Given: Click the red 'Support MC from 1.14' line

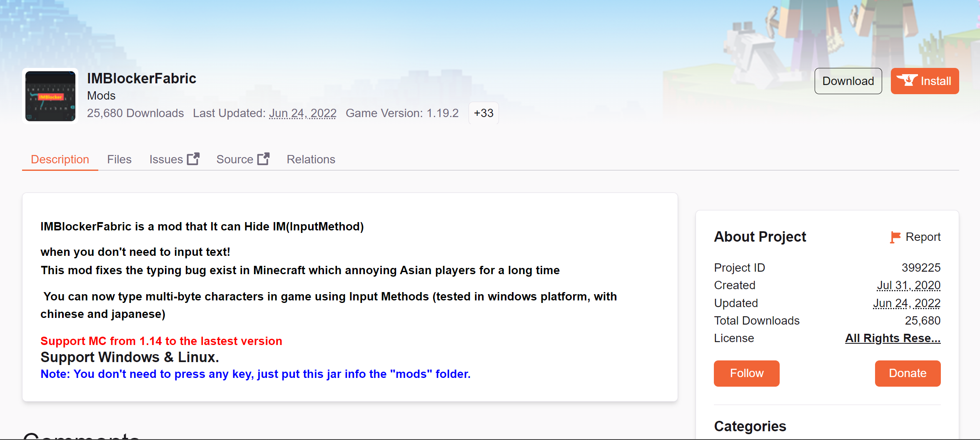Looking at the screenshot, I should [161, 341].
